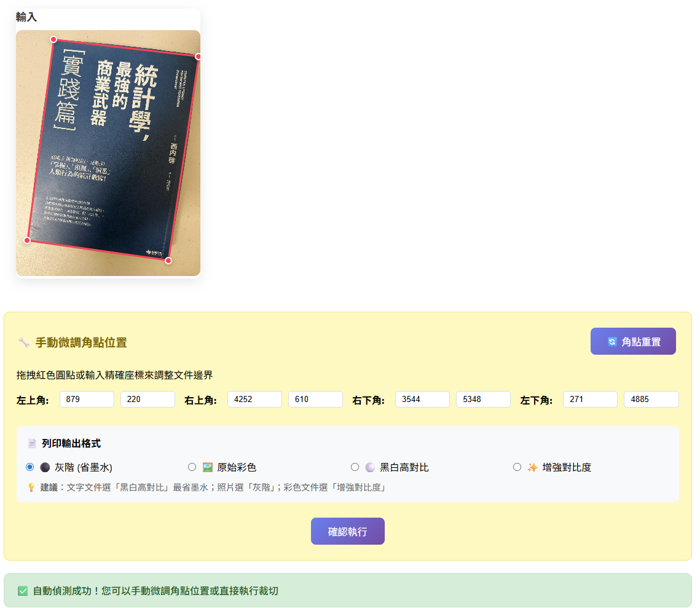Focus the 左下角 X field showing 271

pyautogui.click(x=590, y=399)
